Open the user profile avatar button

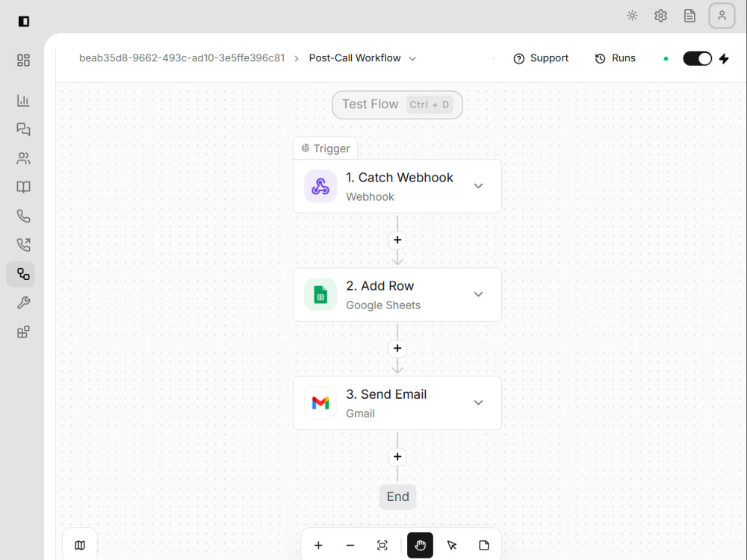pos(722,16)
